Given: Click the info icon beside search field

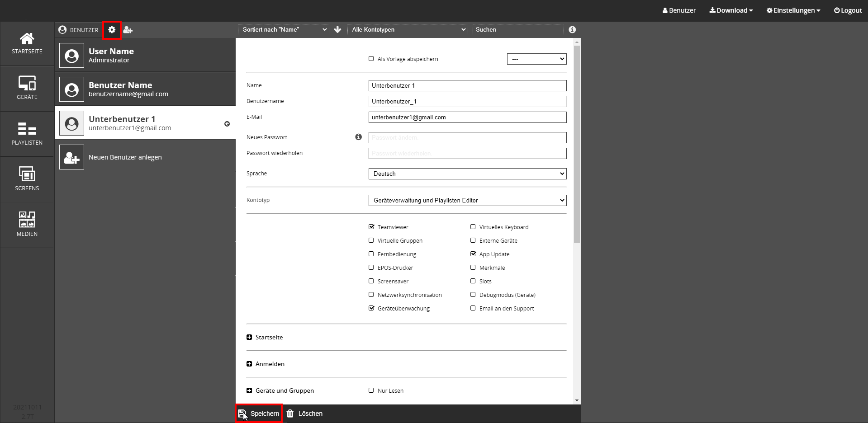Looking at the screenshot, I should click(x=572, y=30).
